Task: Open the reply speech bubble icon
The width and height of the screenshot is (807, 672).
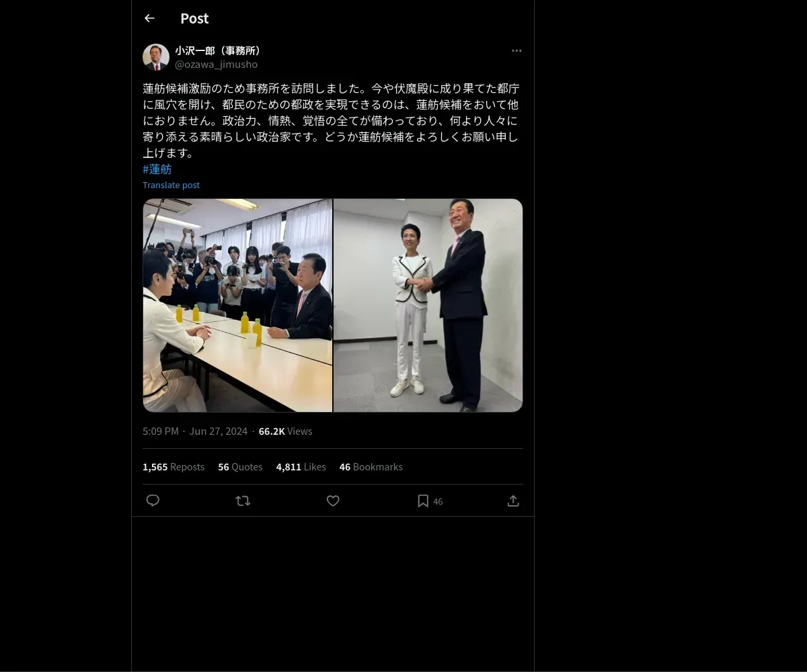Action: (153, 501)
